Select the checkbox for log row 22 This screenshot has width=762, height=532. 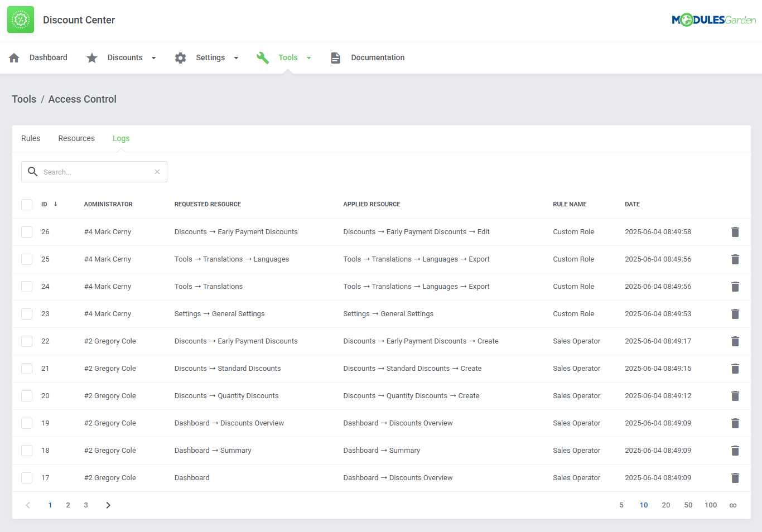pos(26,341)
